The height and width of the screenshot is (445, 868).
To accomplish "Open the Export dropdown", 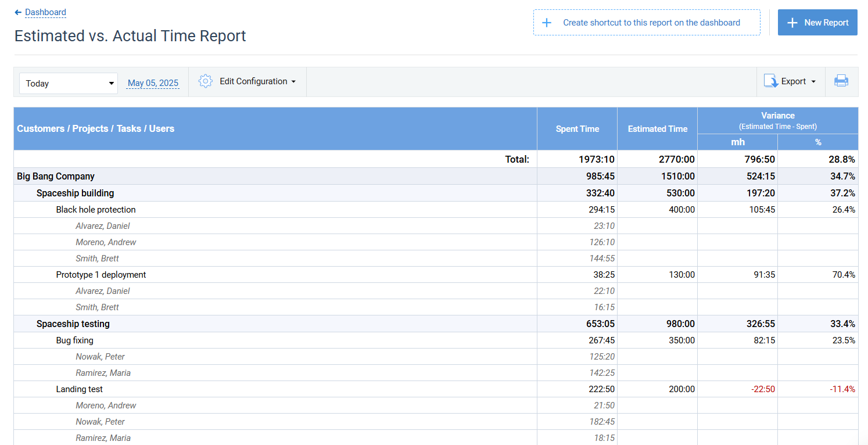I will (799, 81).
